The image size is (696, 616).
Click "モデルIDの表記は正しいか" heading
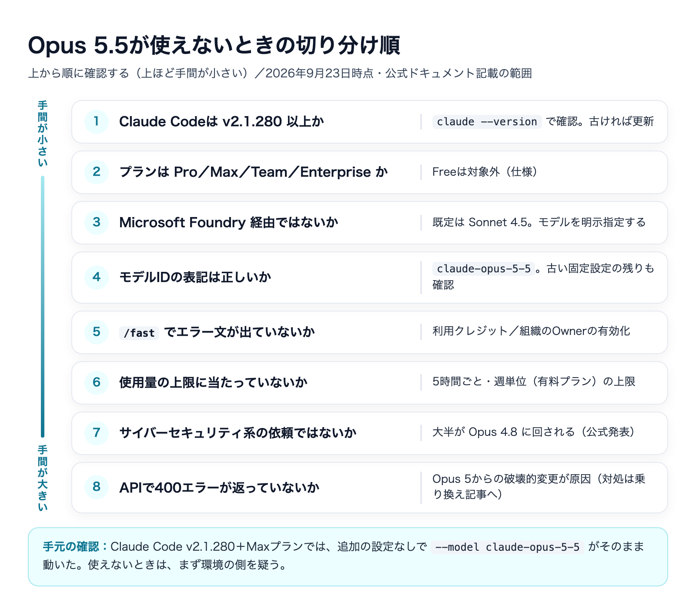[195, 278]
